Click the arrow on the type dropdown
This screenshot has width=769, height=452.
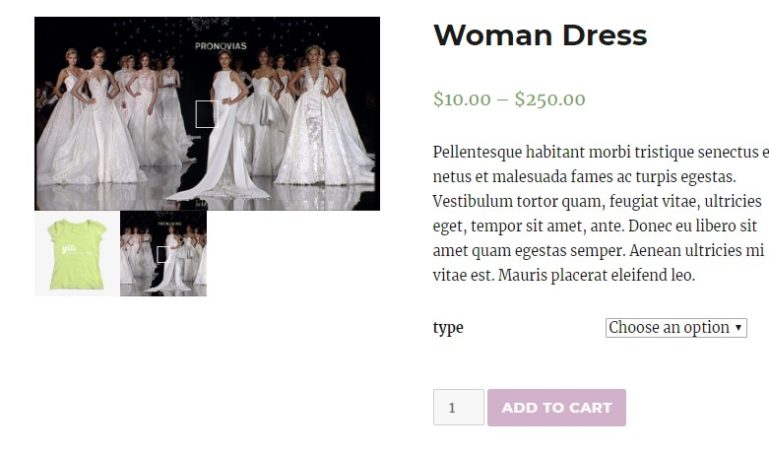739,328
